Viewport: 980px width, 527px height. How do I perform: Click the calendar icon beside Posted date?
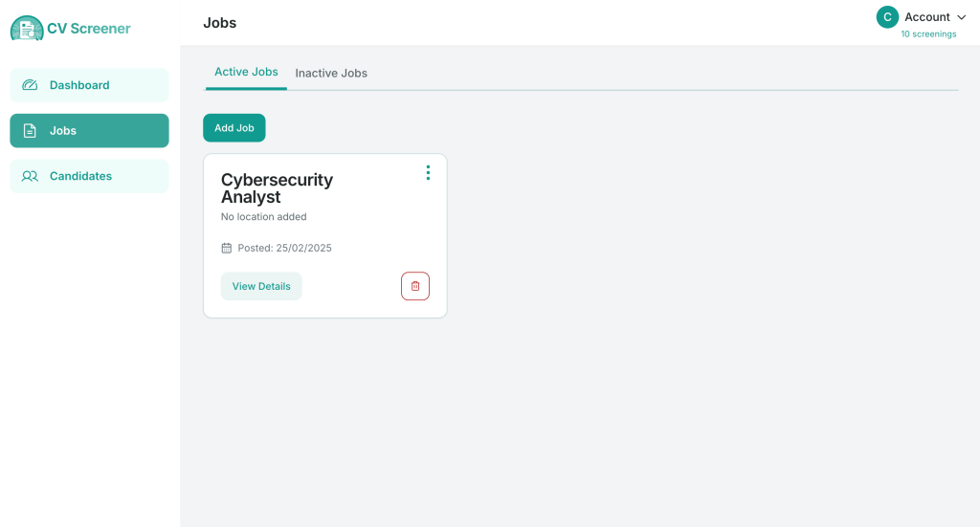click(227, 248)
